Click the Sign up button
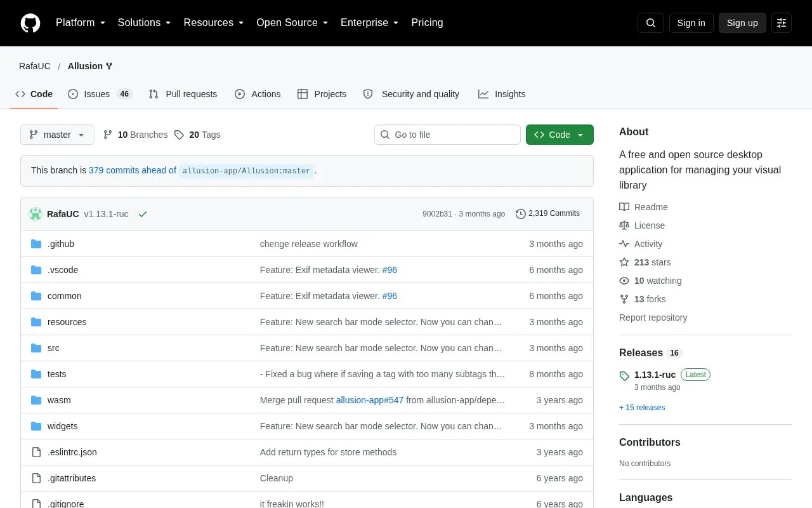Screen dimensions: 812x508 coord(742,23)
